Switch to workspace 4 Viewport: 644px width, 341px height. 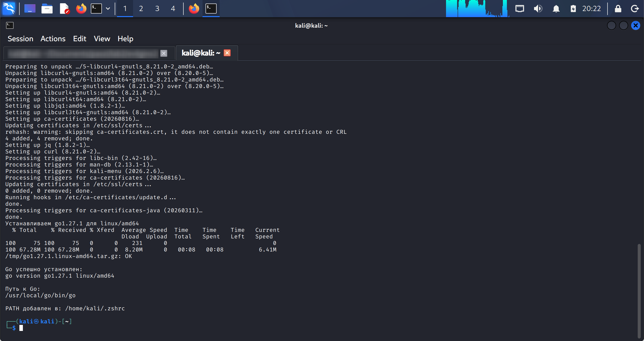[x=173, y=9]
